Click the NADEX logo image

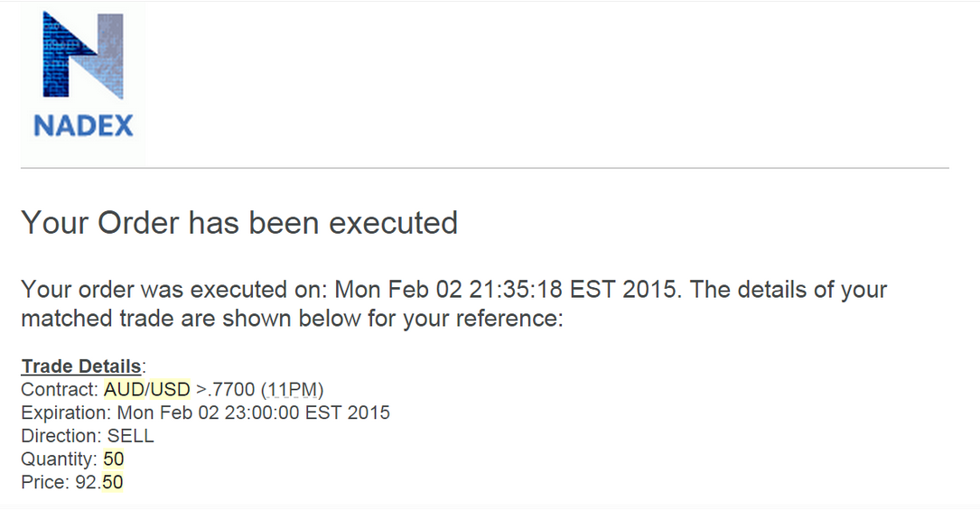tap(82, 84)
